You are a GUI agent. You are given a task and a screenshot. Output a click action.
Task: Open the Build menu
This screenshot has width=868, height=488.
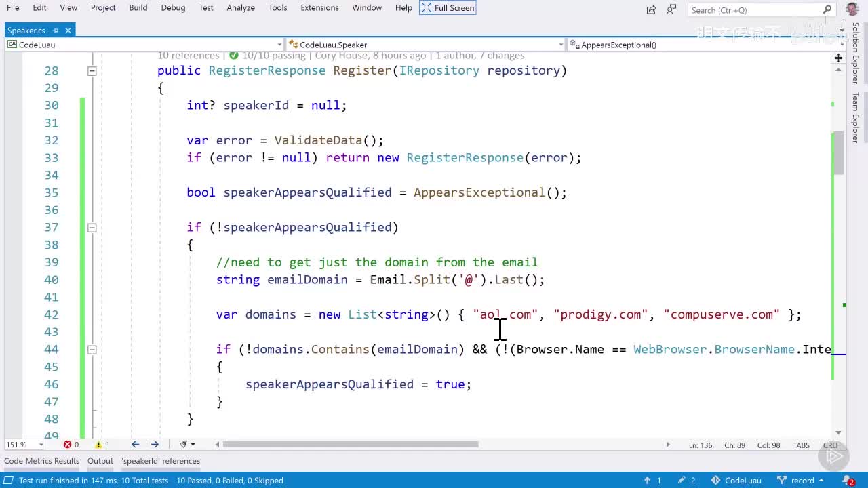tap(138, 7)
